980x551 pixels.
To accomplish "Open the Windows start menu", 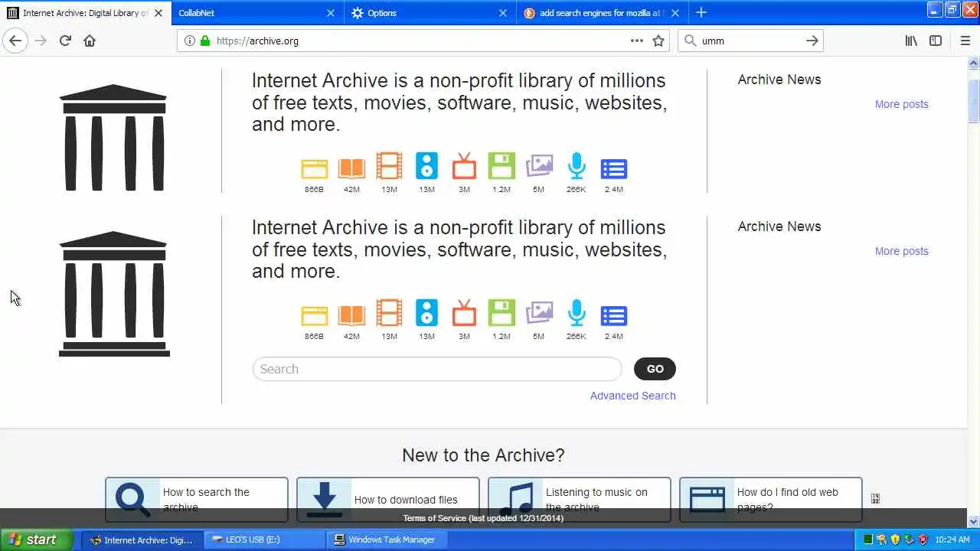I will tap(36, 540).
